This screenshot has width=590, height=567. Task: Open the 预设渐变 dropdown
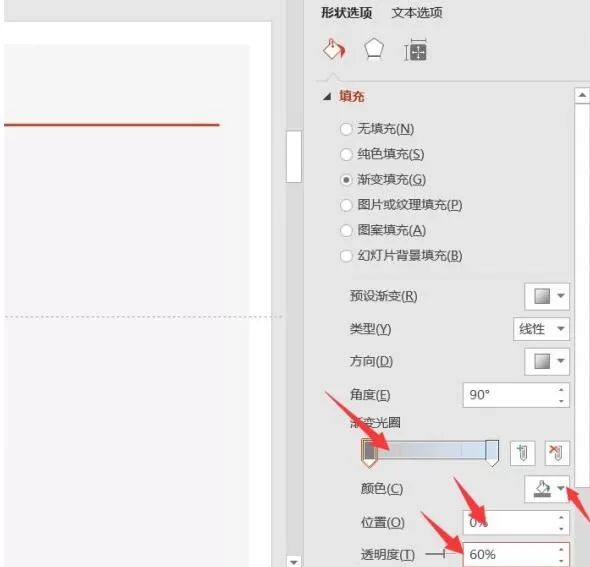(547, 296)
